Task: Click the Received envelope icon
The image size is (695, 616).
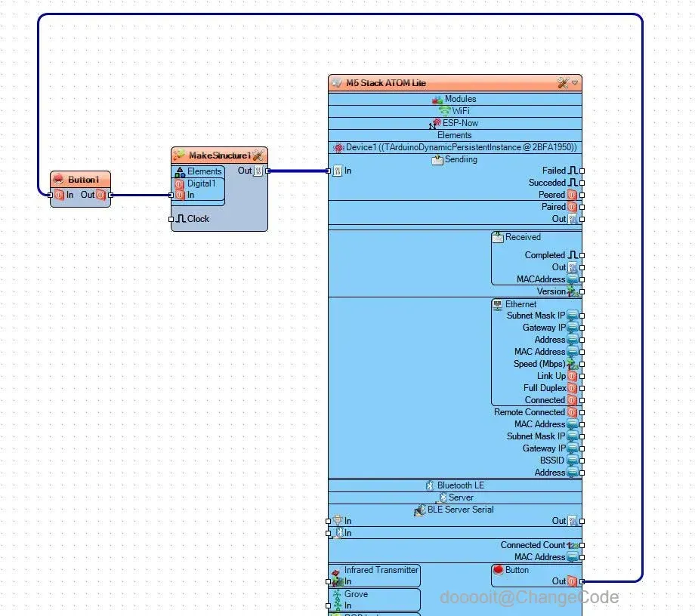Action: coord(498,237)
